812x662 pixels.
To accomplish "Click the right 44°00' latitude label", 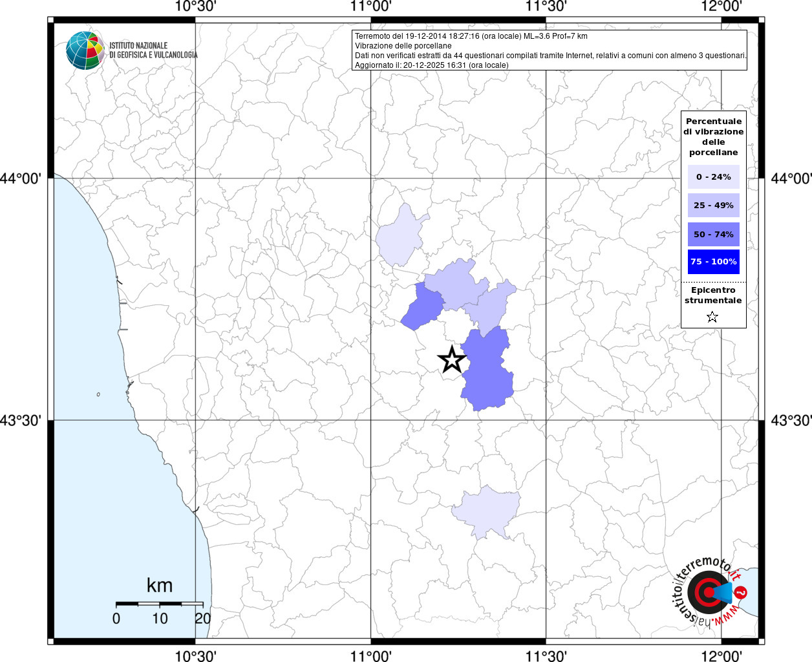I will [791, 178].
